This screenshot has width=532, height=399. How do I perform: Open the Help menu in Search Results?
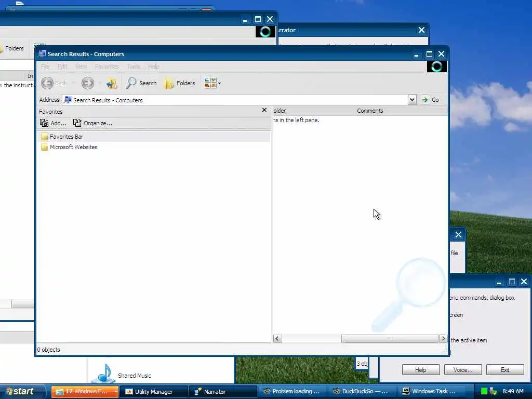[x=153, y=66]
